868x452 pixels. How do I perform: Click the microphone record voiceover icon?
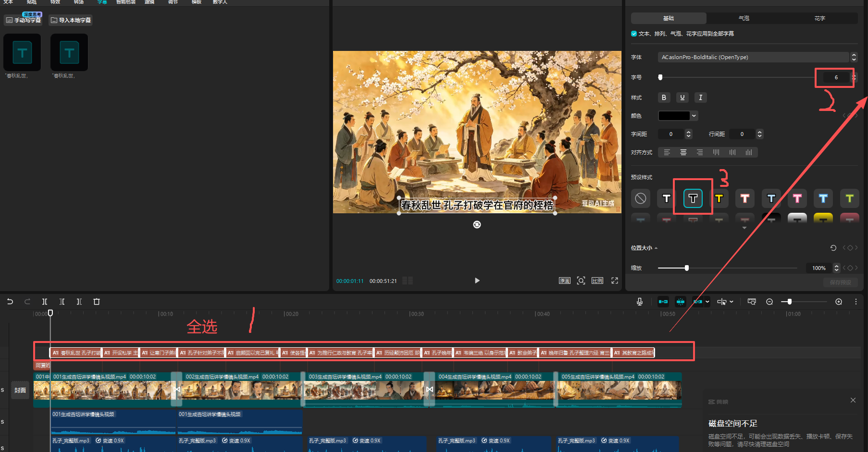(x=640, y=302)
